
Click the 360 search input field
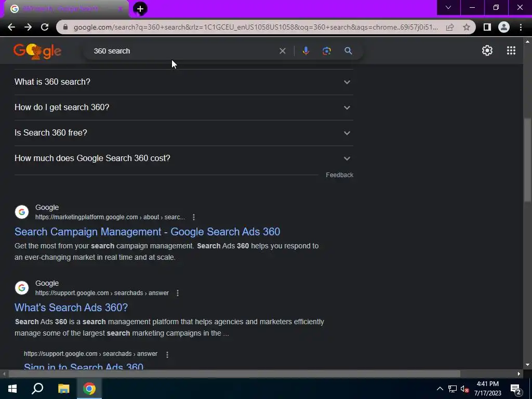[183, 51]
